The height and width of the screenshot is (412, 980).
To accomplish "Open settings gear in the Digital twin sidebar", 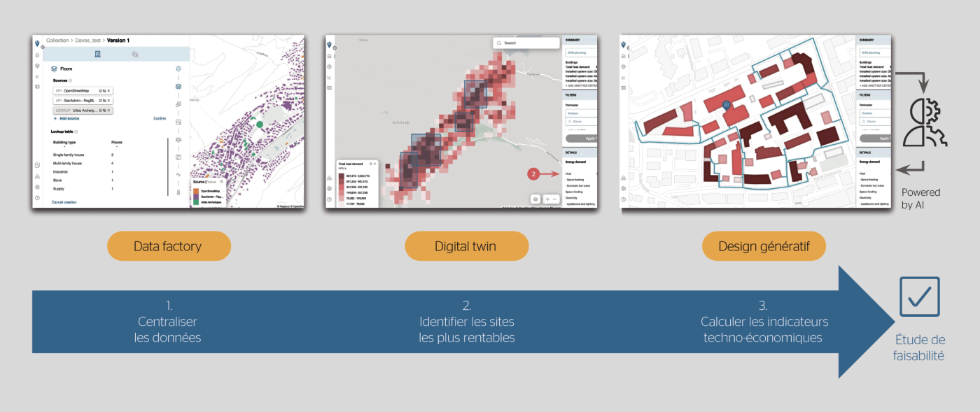I will [x=330, y=188].
